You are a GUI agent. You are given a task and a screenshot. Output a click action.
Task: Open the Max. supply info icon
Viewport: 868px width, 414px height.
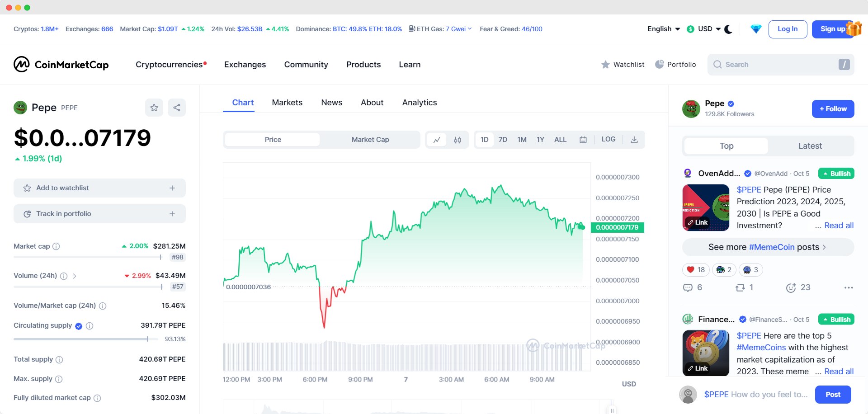[59, 379]
